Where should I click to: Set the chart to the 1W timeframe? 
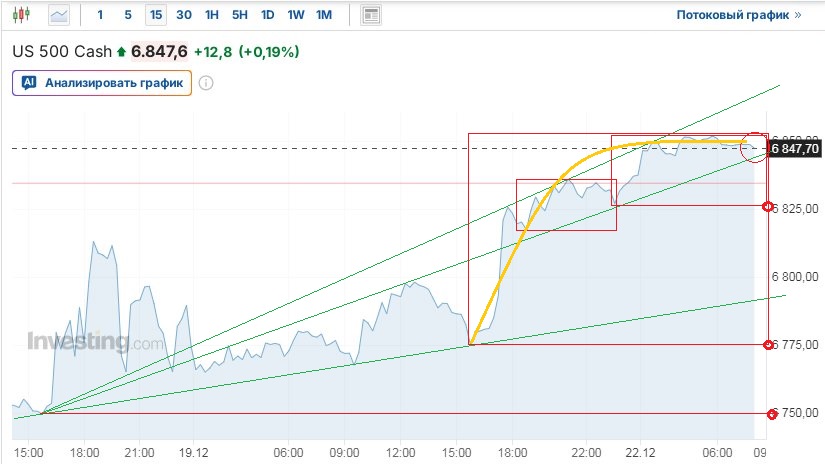[x=295, y=15]
